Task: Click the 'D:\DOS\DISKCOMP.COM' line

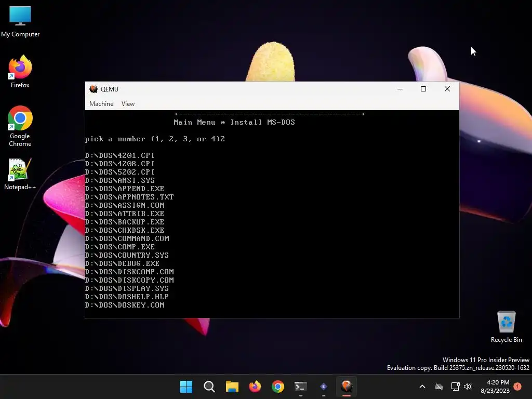Action: pos(129,272)
